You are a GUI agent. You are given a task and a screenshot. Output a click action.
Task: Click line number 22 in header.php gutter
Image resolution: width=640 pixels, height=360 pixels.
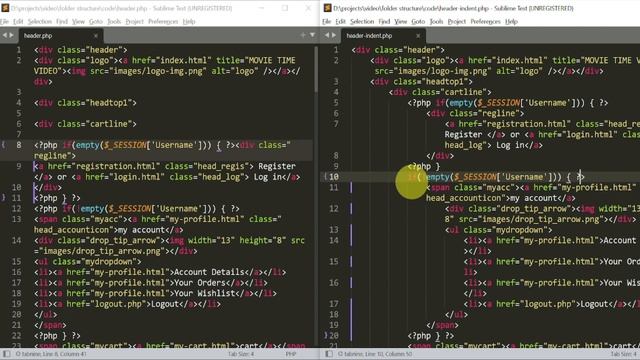[16, 336]
